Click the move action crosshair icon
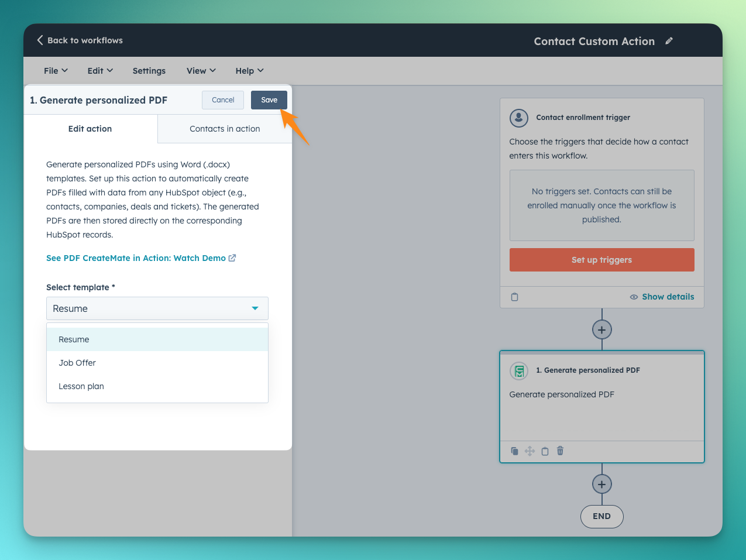This screenshot has width=746, height=560. [530, 451]
